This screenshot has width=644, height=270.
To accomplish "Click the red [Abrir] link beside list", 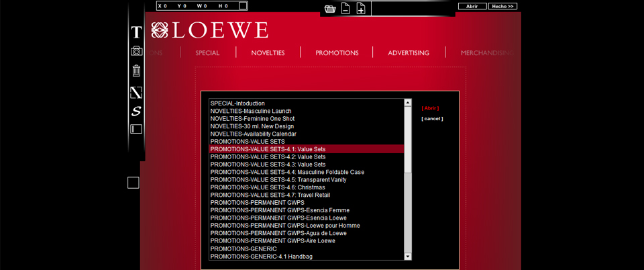I will pos(430,108).
